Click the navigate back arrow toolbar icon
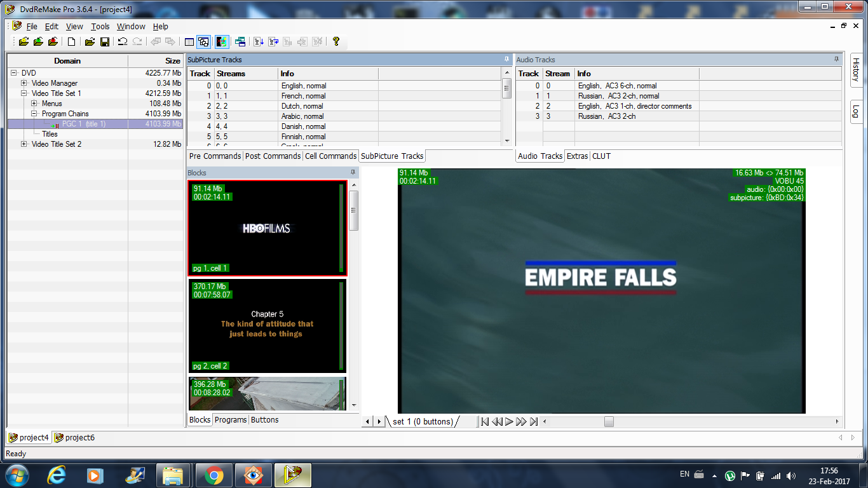This screenshot has width=868, height=488. (156, 42)
